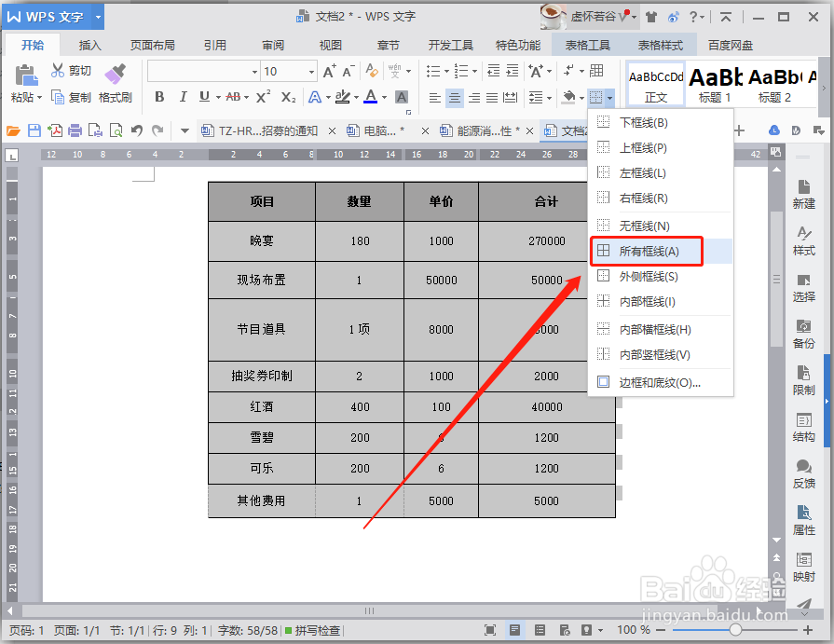Screen dimensions: 834x644
Task: Select the Format Painter (格式刷) tool
Action: point(115,82)
